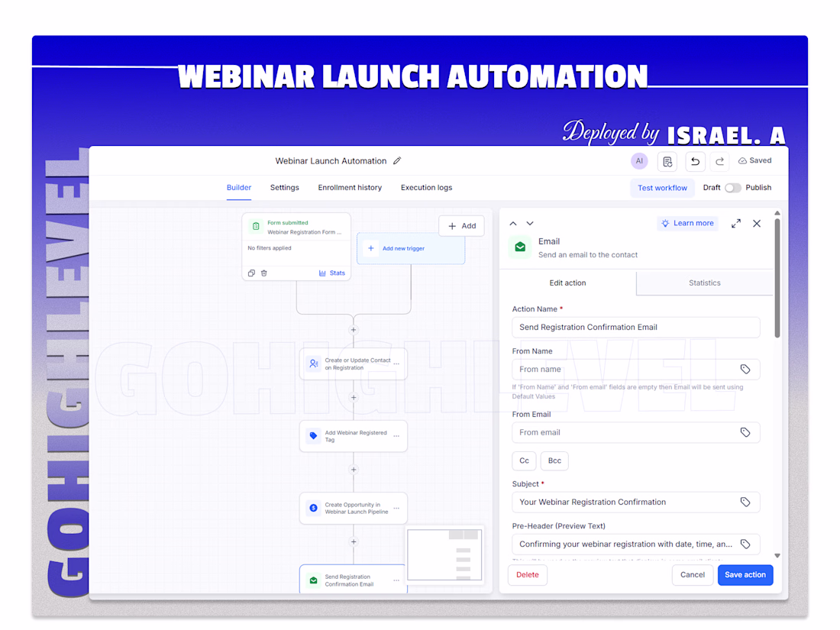Image resolution: width=840 pixels, height=630 pixels.
Task: Undo the last workflow change
Action: (695, 161)
